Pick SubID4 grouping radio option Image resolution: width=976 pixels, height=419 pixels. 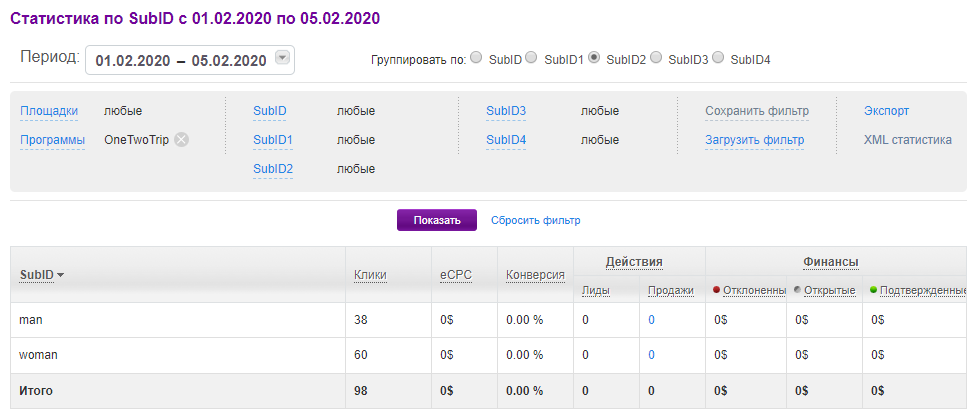718,58
